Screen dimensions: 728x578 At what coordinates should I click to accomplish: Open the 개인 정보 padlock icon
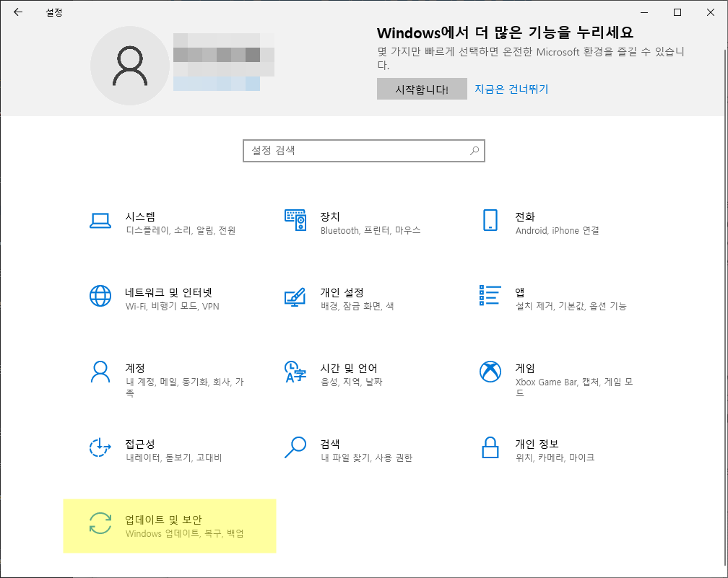[490, 447]
